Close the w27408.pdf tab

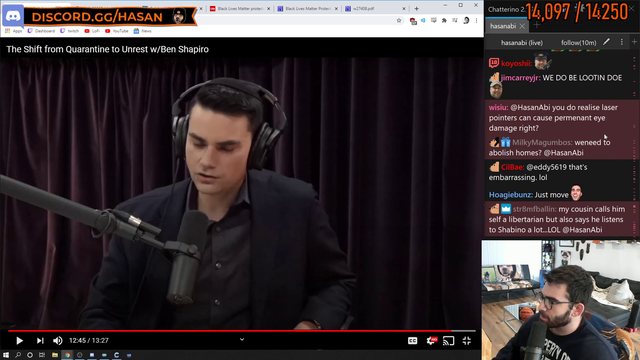(404, 9)
